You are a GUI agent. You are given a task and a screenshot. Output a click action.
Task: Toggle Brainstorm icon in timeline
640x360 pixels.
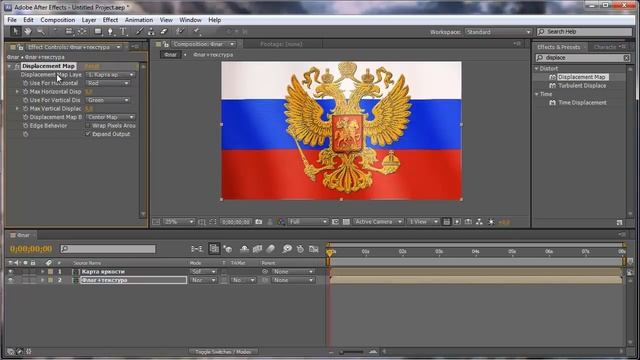coord(287,249)
